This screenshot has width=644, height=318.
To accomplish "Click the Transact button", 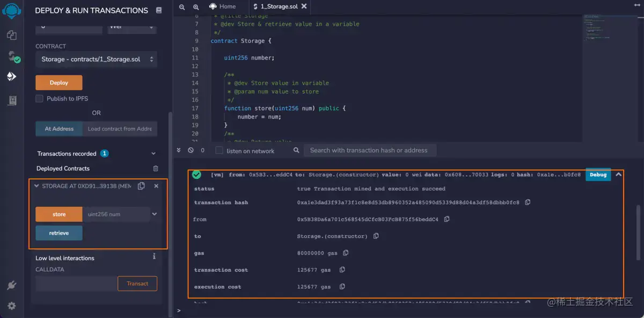I will [137, 284].
